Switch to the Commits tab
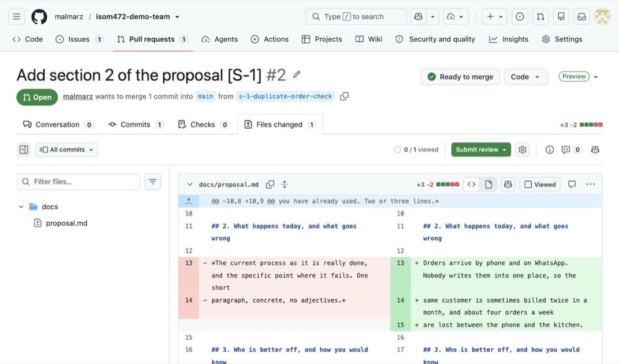 tap(136, 124)
